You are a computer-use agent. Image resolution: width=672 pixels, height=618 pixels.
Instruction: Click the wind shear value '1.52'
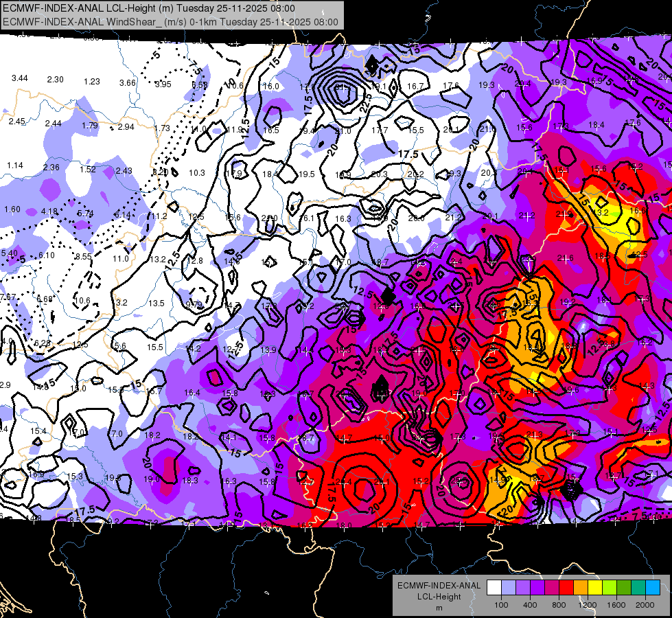point(88,170)
